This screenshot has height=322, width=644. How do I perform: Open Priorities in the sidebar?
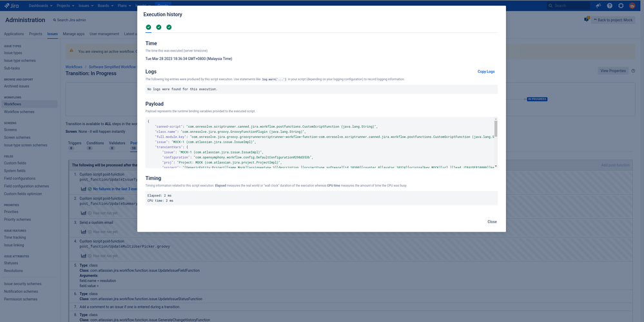click(x=11, y=212)
